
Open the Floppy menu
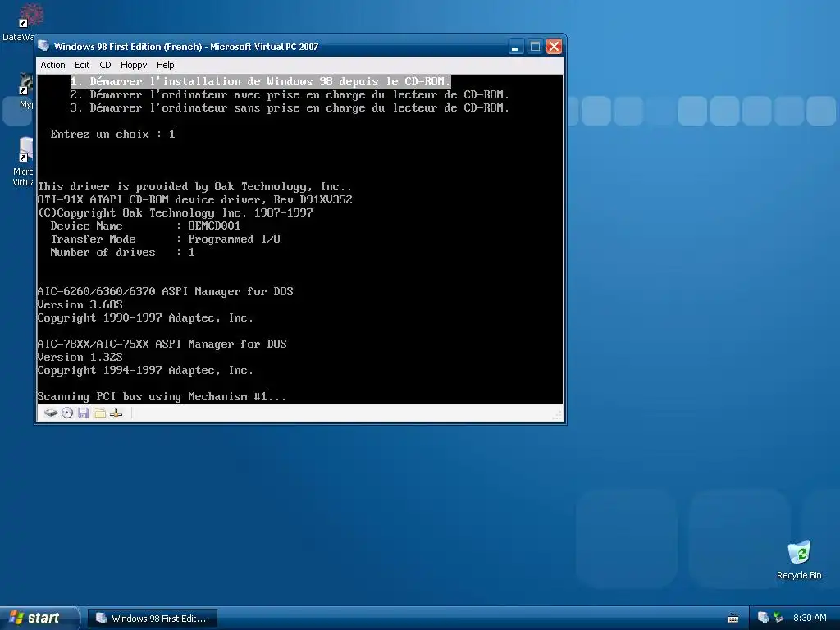134,65
